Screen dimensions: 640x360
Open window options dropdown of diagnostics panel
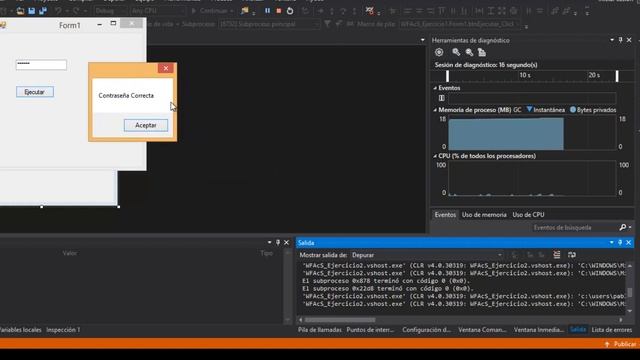tap(612, 40)
